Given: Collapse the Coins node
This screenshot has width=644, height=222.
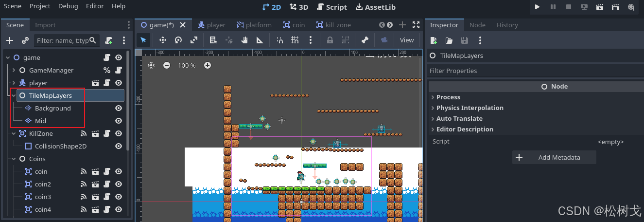Looking at the screenshot, I should 14,159.
